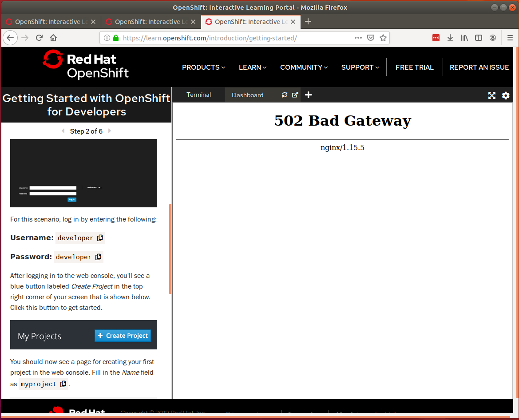Image resolution: width=519 pixels, height=420 pixels.
Task: Copy the password value using its copy icon
Action: click(x=98, y=257)
